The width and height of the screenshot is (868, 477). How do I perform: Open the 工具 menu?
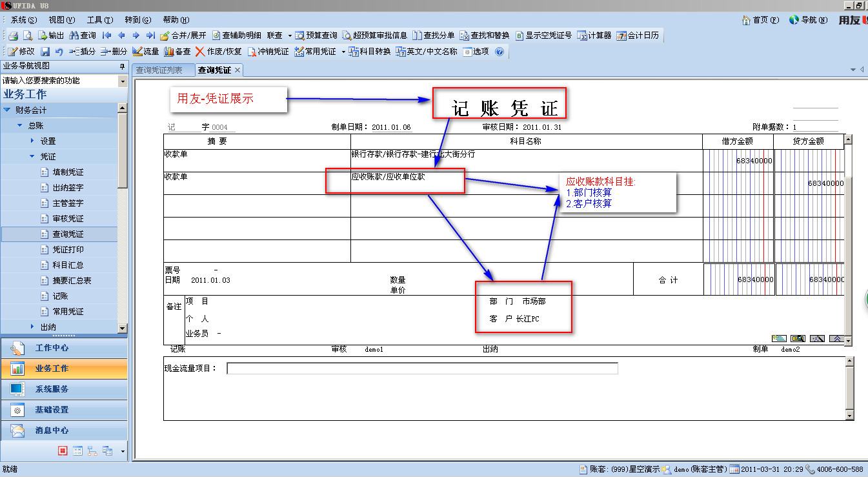(x=99, y=20)
